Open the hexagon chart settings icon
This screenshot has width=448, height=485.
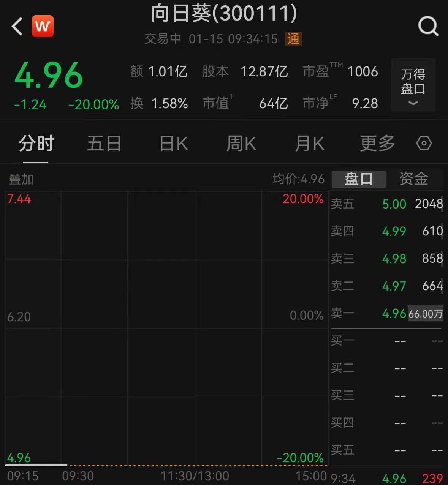tap(424, 144)
